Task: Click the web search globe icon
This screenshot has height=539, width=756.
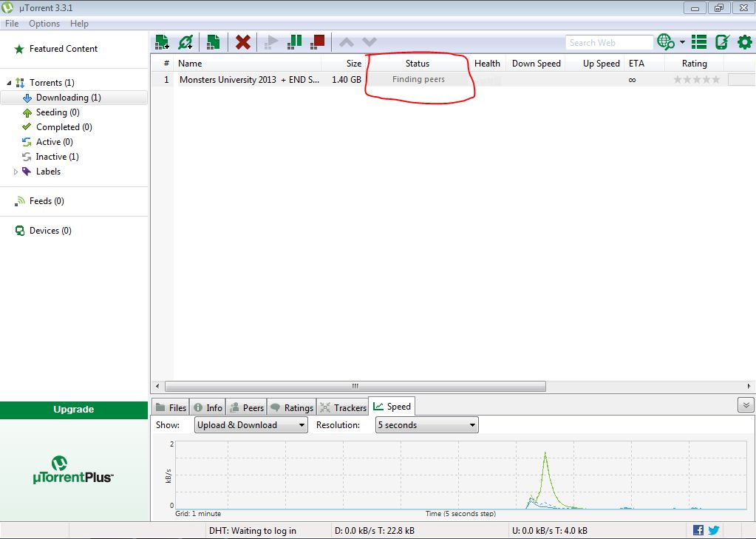Action: point(666,42)
